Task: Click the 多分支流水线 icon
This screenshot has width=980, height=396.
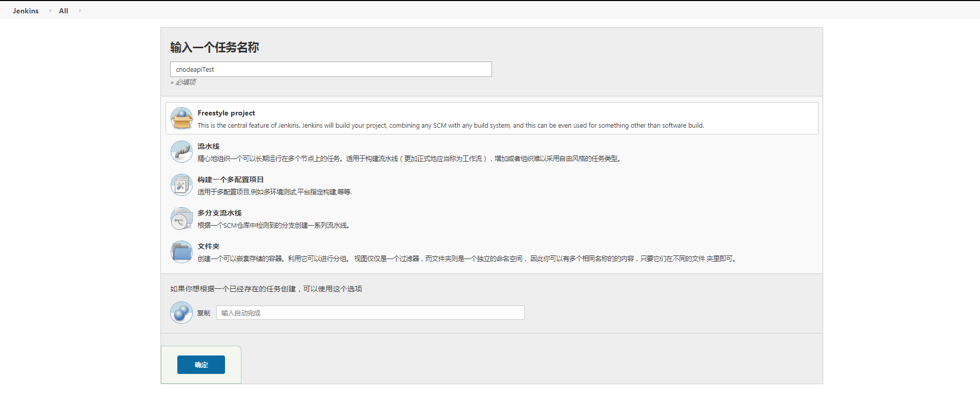Action: click(x=181, y=219)
